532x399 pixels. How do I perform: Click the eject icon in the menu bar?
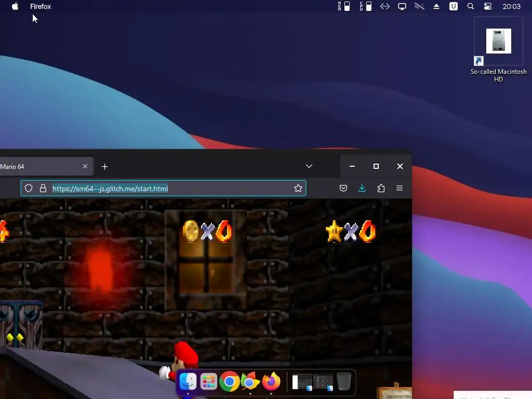click(436, 6)
